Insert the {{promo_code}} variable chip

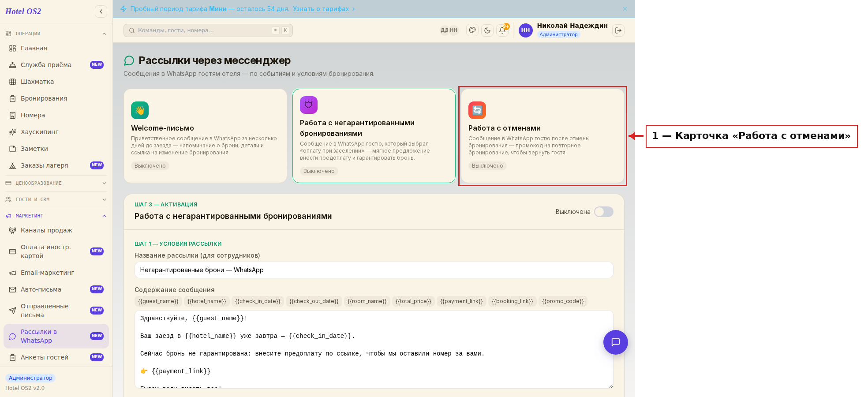click(563, 301)
